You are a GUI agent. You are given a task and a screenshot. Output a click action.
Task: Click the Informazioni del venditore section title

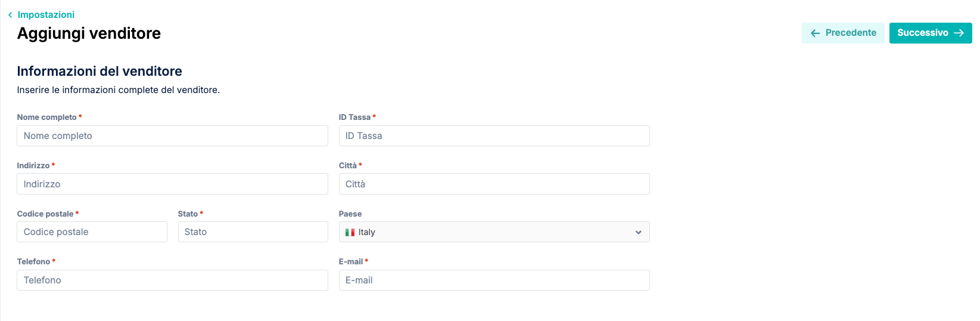pos(99,71)
